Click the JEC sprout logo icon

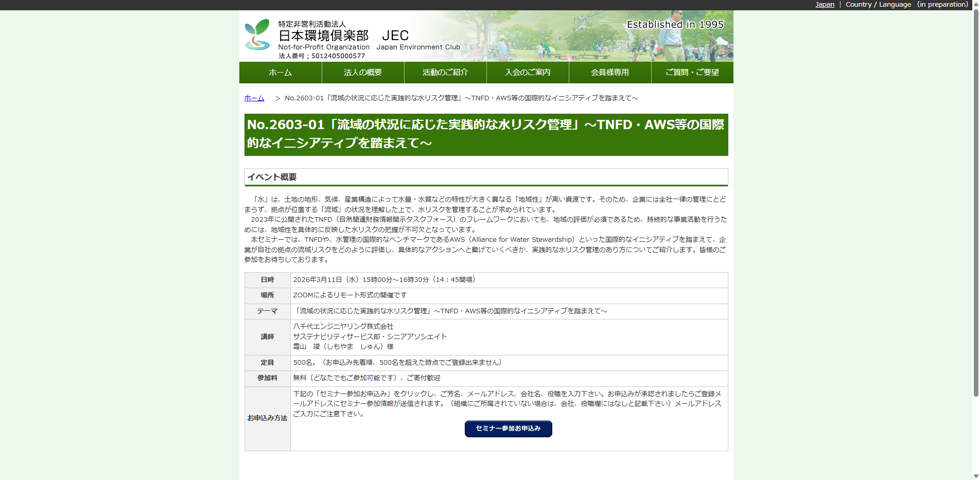coord(257,33)
